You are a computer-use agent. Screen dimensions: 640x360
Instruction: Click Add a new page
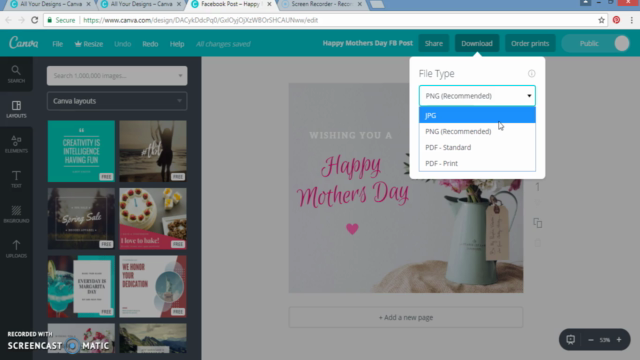406,317
